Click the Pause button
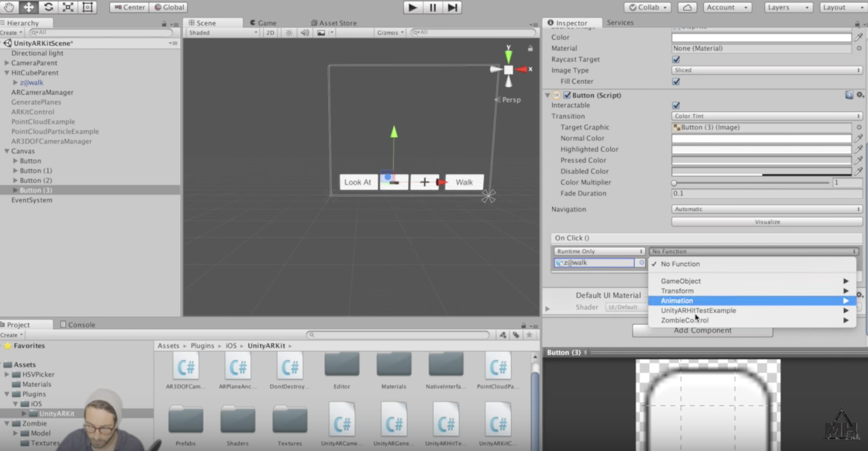This screenshot has height=451, width=868. 432,7
